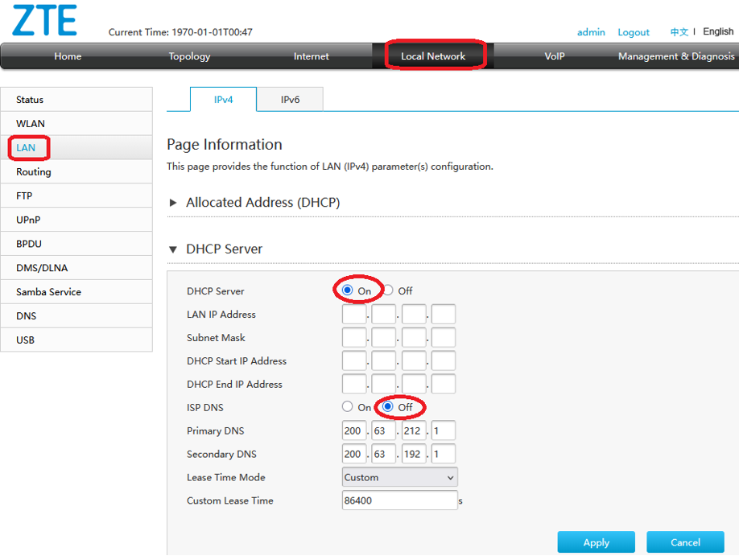Switch to the IPv6 tab

tap(291, 99)
